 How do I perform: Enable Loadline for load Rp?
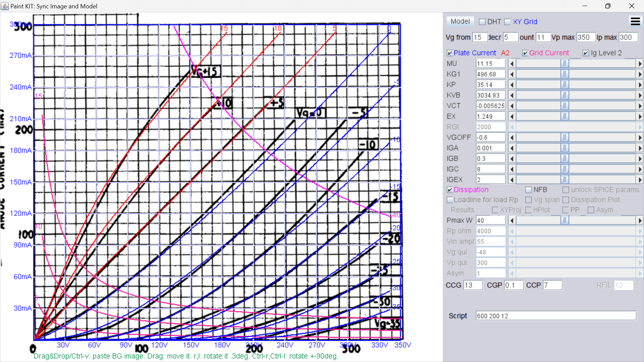coord(450,200)
